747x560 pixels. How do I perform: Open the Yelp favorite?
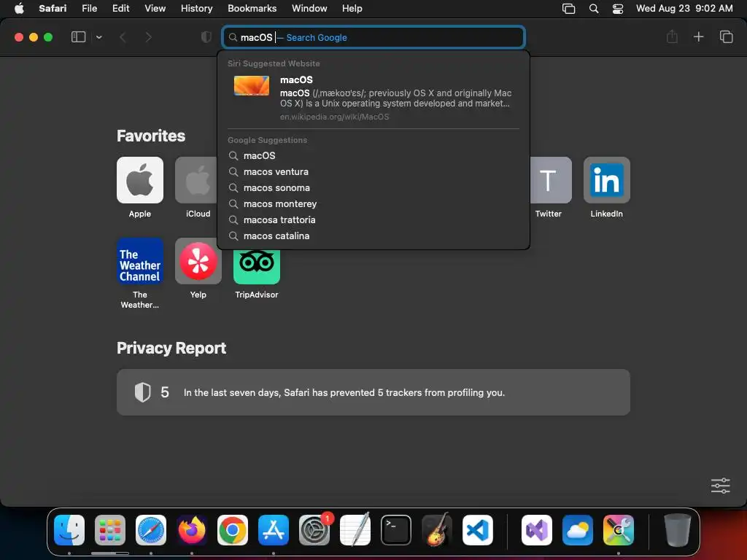pos(198,261)
